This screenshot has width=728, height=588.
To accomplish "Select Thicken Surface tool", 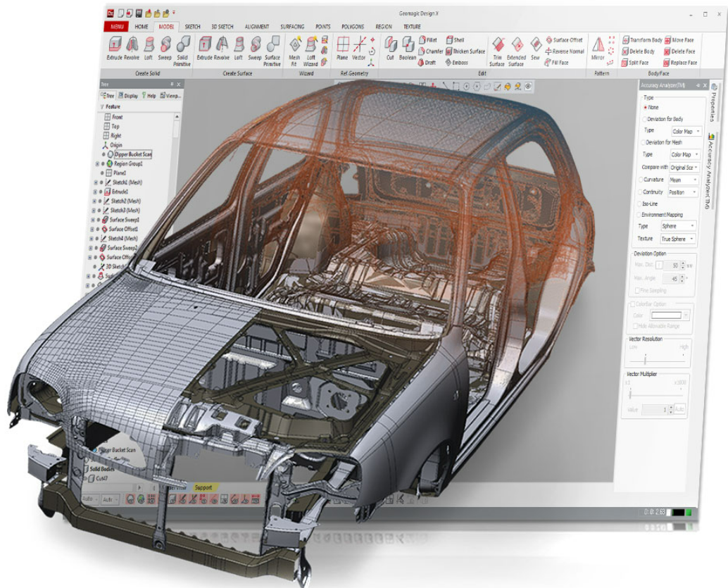I will (x=465, y=51).
